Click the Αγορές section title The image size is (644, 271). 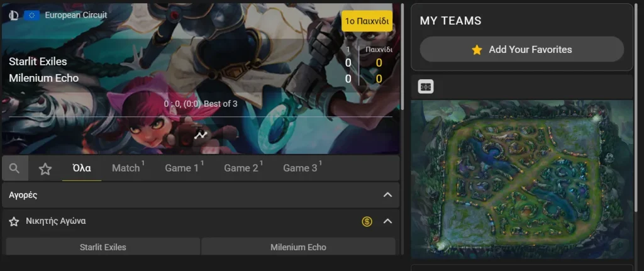point(23,196)
